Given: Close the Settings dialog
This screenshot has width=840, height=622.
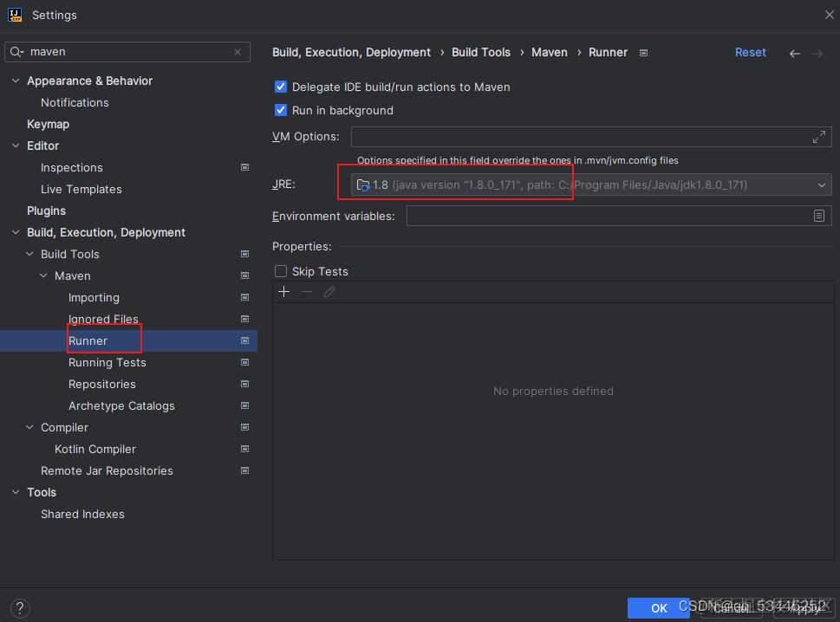Looking at the screenshot, I should (829, 15).
